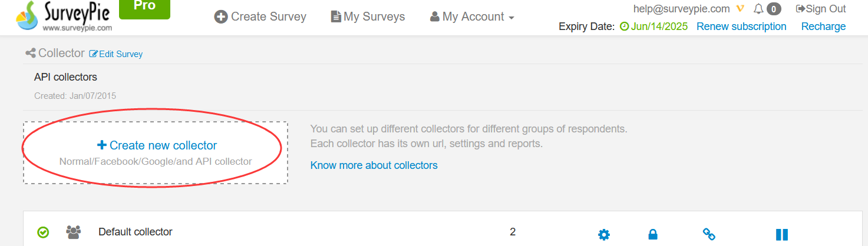This screenshot has width=868, height=246.
Task: Pause the Default collector
Action: (782, 235)
